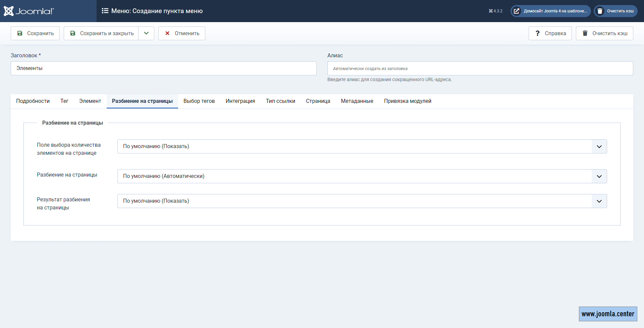Click the red X cancel icon

click(167, 34)
